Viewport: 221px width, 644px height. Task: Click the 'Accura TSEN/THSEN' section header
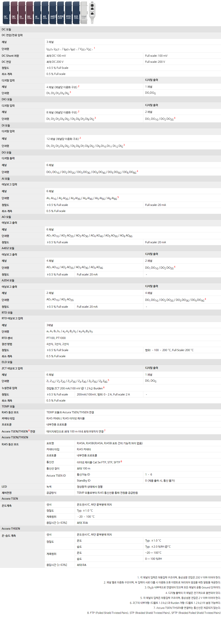tap(110, 437)
